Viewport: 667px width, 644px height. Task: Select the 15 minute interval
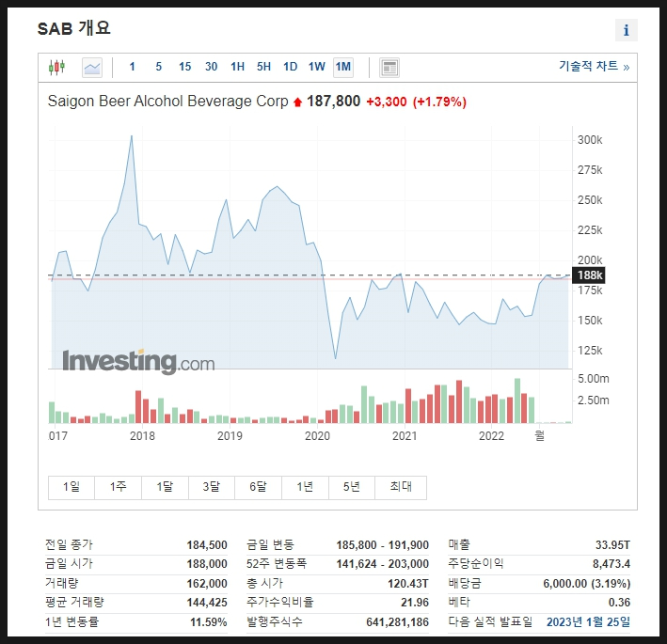click(184, 67)
